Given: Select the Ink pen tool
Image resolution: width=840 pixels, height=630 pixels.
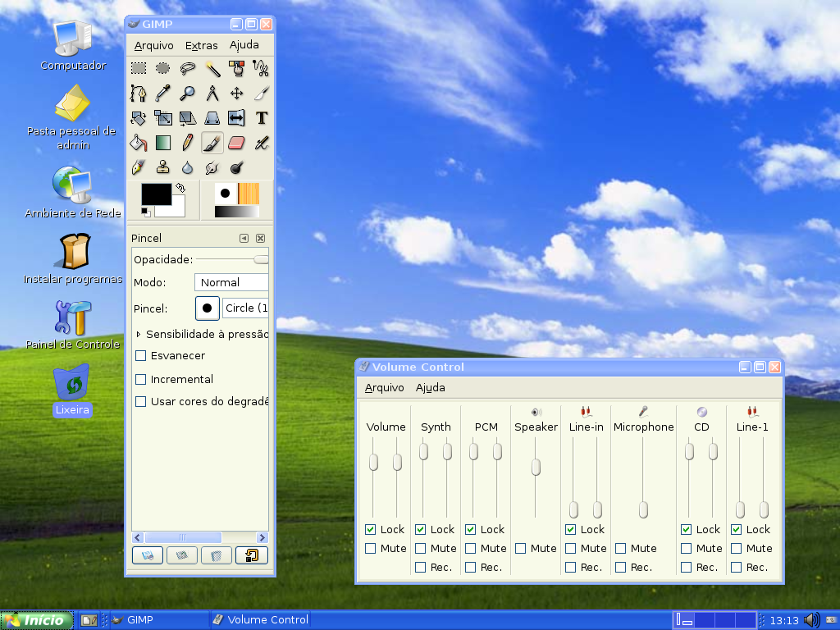Looking at the screenshot, I should tap(139, 167).
